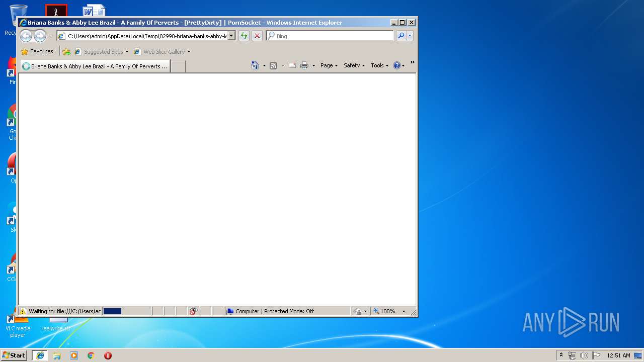This screenshot has width=644, height=362.
Task: Select the Briana Banks page tab
Action: pos(95,66)
